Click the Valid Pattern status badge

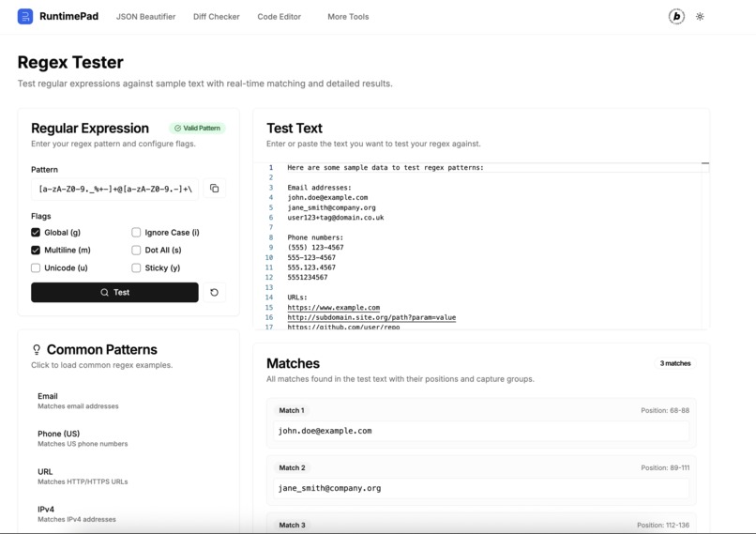click(x=197, y=129)
